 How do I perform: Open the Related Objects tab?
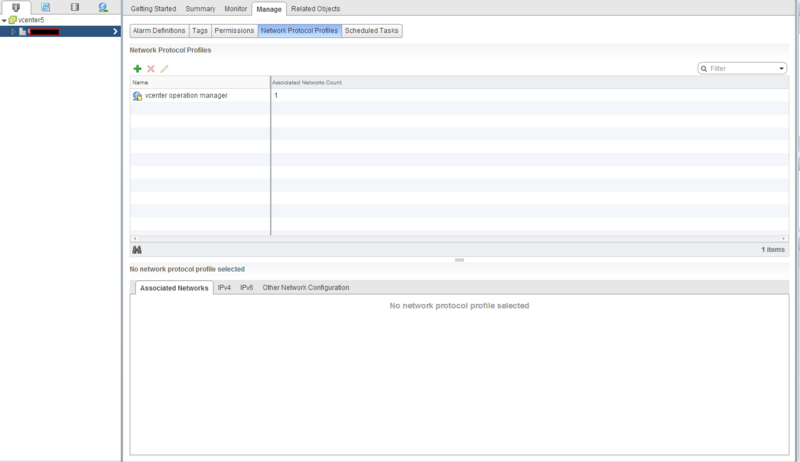pos(316,9)
